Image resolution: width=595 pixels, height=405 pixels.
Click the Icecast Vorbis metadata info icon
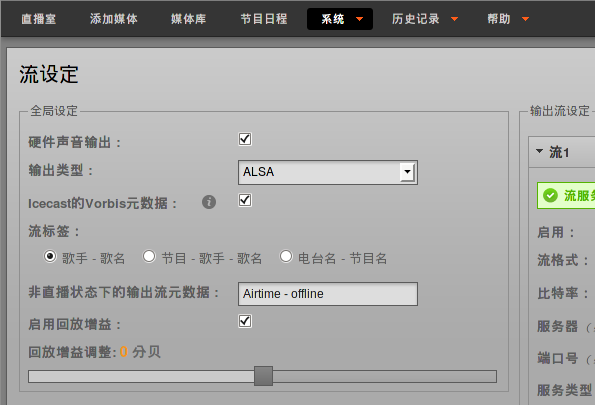click(209, 202)
